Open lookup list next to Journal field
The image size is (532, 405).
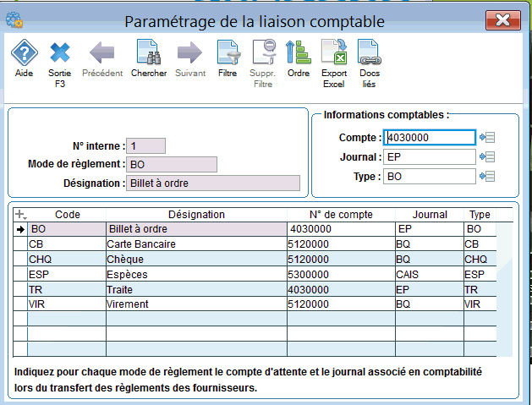tap(487, 156)
